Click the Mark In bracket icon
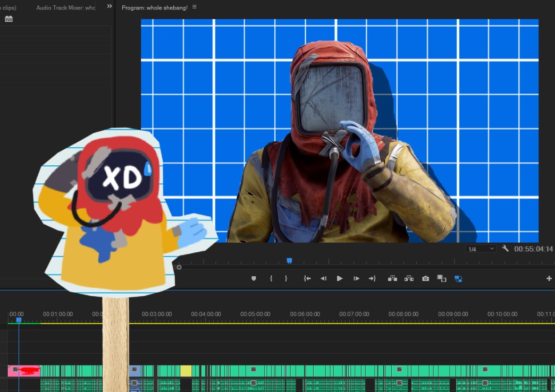Image resolution: width=555 pixels, height=392 pixels. point(271,279)
